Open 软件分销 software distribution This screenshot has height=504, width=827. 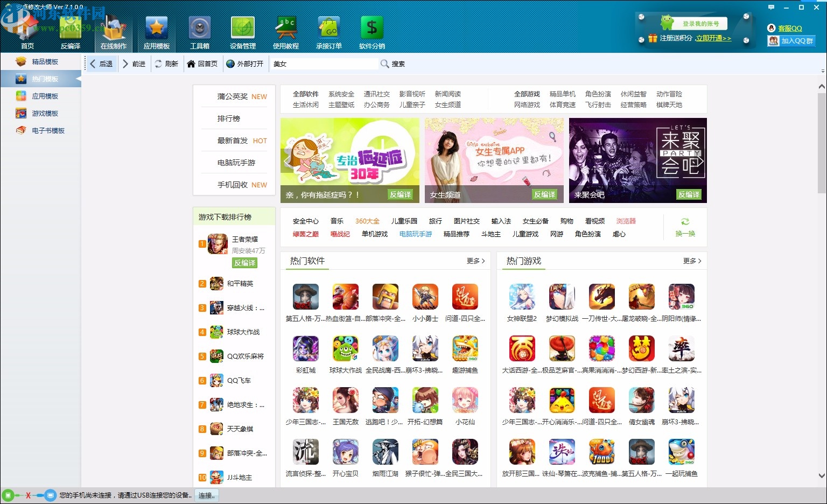(372, 30)
